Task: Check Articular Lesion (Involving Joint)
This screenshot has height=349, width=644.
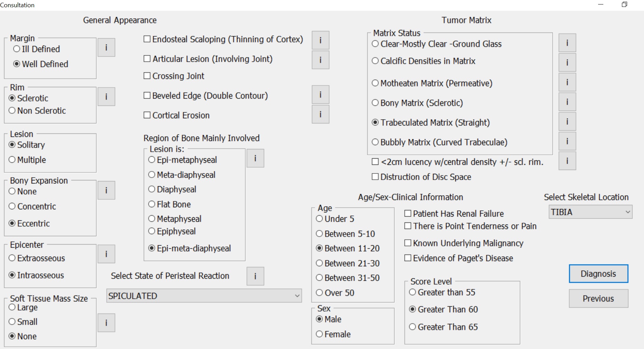Action: tap(208, 59)
